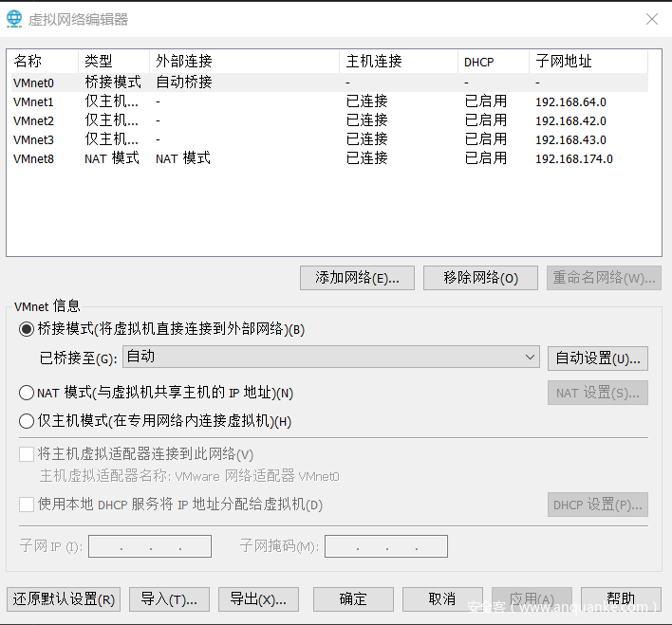The image size is (672, 625).
Task: Close the Virtual Network Editor dialog
Action: coord(651,19)
